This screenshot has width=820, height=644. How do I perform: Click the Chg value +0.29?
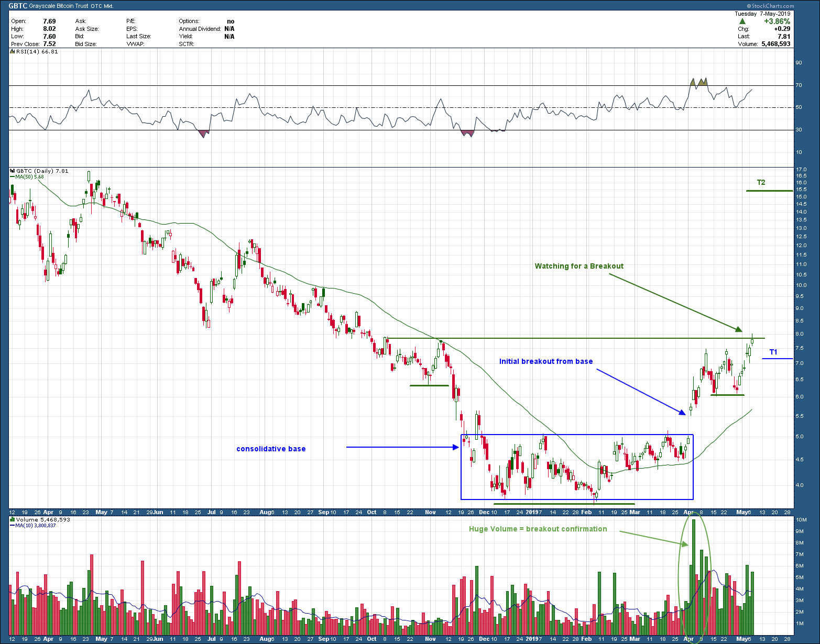782,29
